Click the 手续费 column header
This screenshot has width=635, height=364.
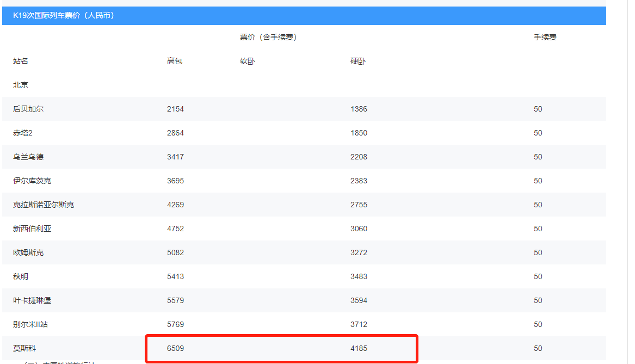[x=545, y=37]
